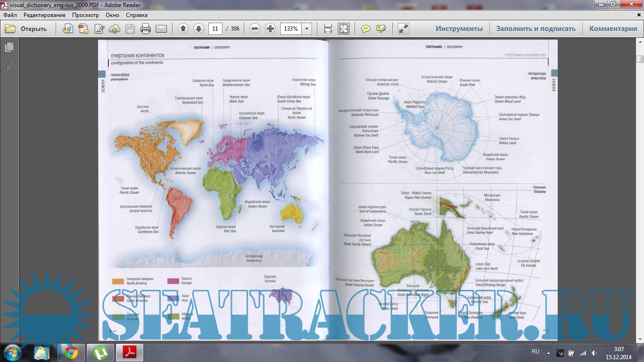Zoom in using the plus button
The height and width of the screenshot is (362, 644).
click(270, 29)
